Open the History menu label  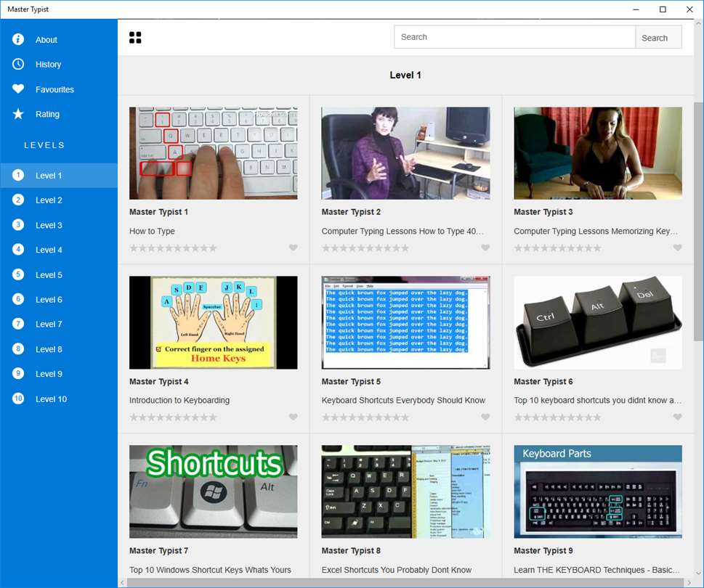pos(48,65)
